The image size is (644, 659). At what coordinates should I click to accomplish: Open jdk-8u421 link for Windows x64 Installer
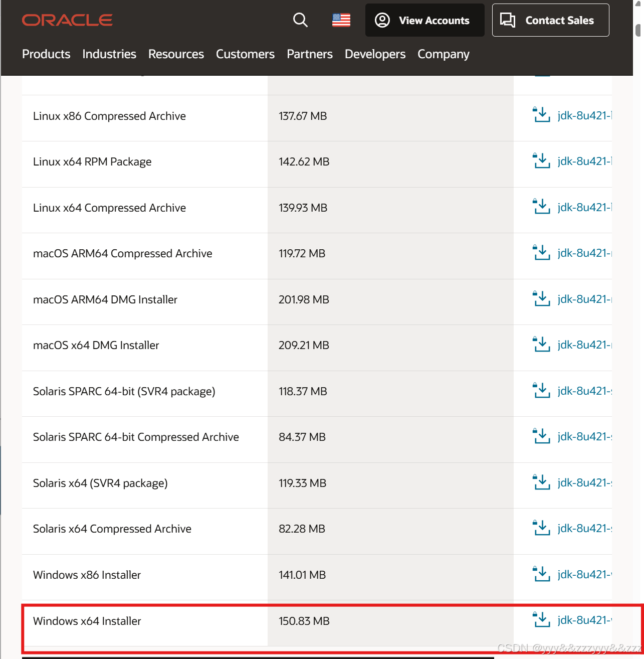click(x=585, y=620)
